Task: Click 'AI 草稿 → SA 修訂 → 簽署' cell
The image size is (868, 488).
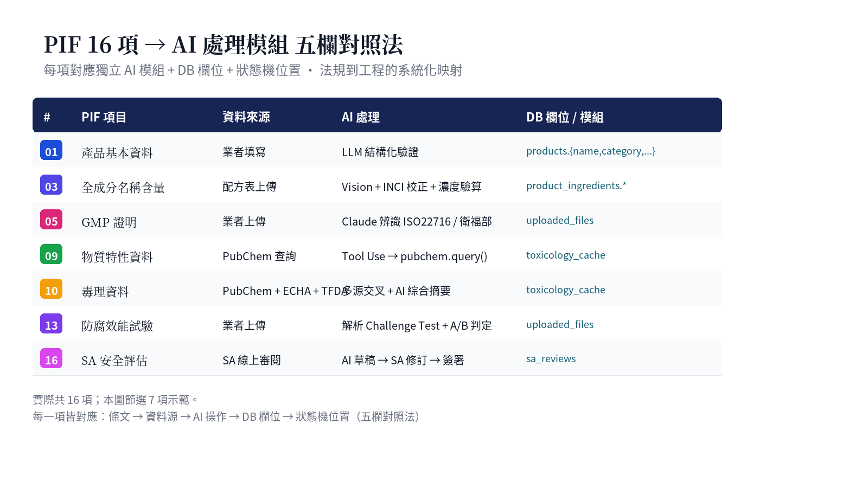Action: tap(403, 360)
